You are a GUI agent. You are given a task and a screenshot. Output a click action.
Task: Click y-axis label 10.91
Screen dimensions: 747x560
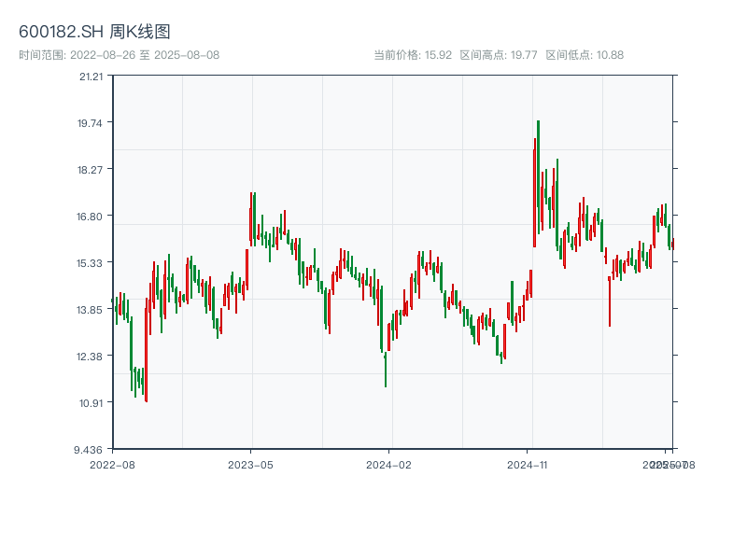click(91, 403)
